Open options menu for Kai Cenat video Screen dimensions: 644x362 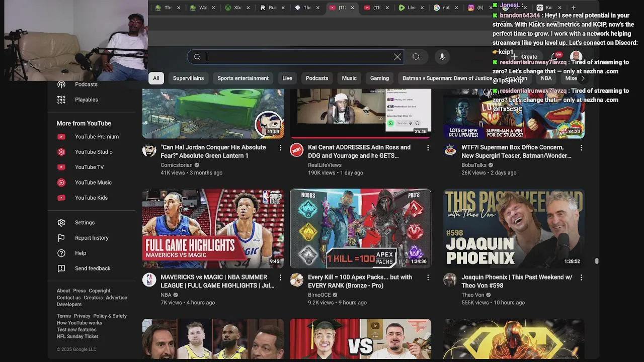click(x=428, y=148)
